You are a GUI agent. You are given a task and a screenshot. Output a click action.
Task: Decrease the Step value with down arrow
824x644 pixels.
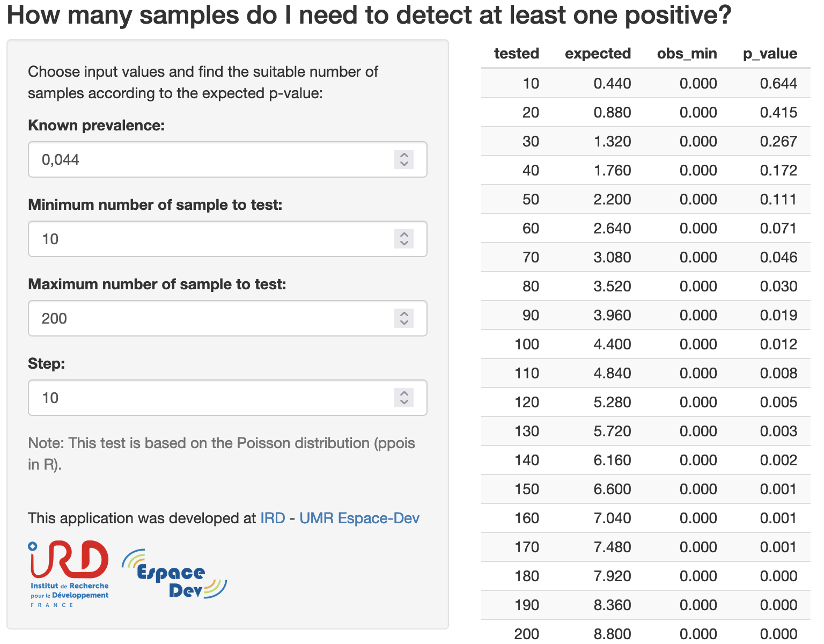point(404,402)
